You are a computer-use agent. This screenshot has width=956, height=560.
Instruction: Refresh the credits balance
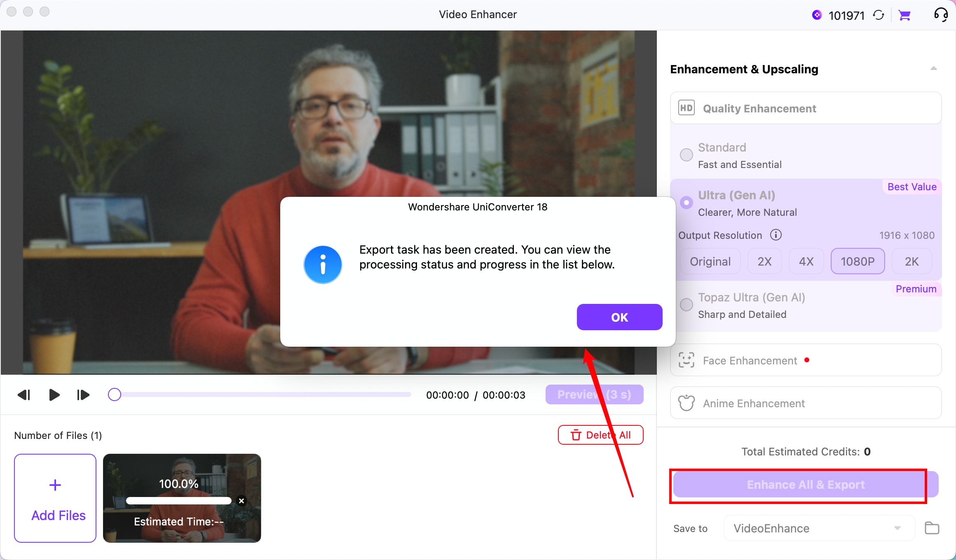(879, 15)
